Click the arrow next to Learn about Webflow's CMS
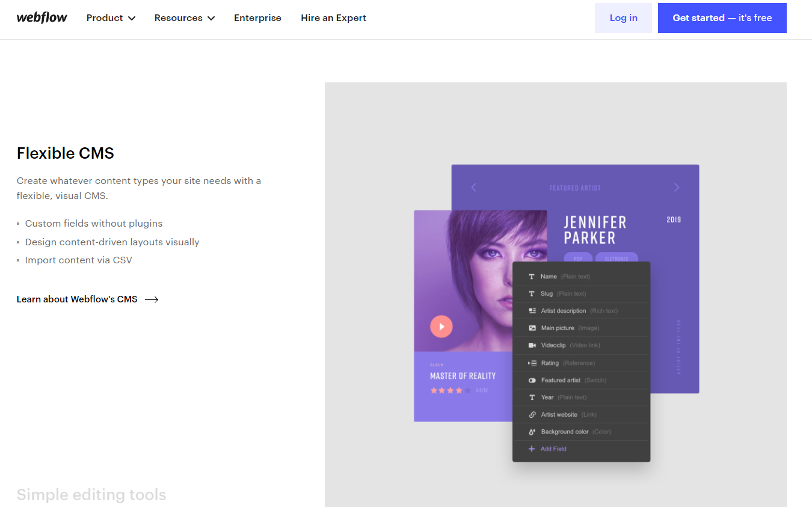The height and width of the screenshot is (508, 812). [x=152, y=299]
